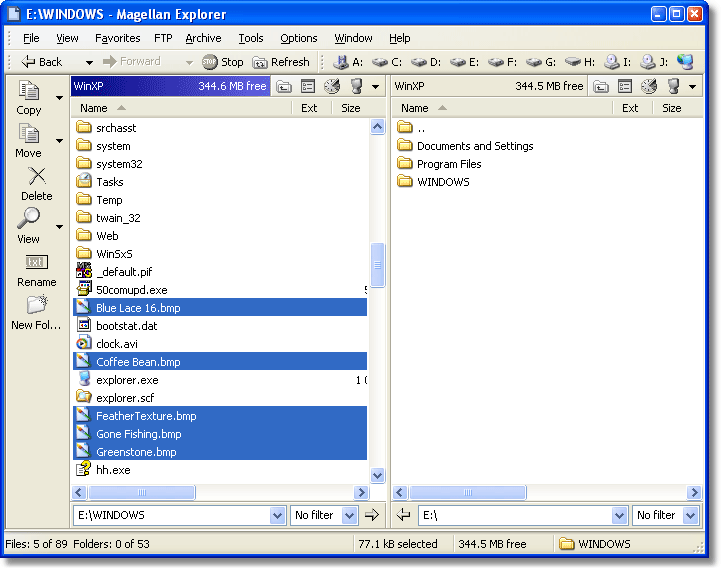This screenshot has height=570, width=721.
Task: Open the right pane No filter dropdown
Action: 691,516
